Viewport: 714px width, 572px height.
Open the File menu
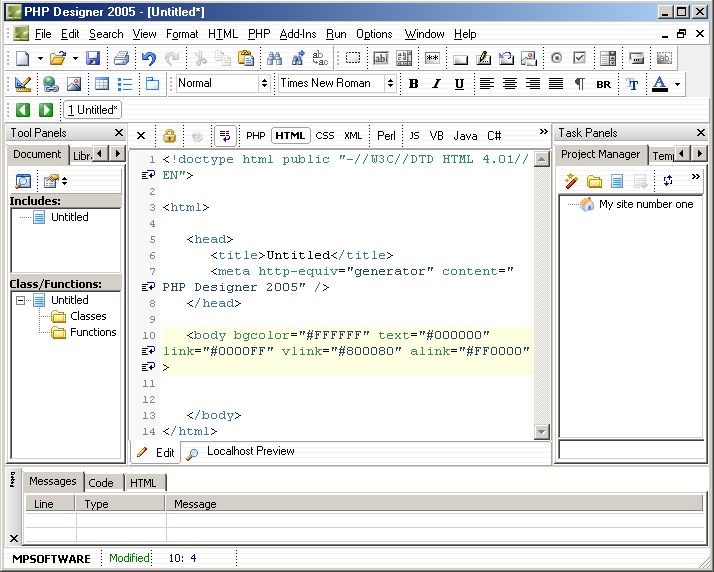(x=43, y=34)
